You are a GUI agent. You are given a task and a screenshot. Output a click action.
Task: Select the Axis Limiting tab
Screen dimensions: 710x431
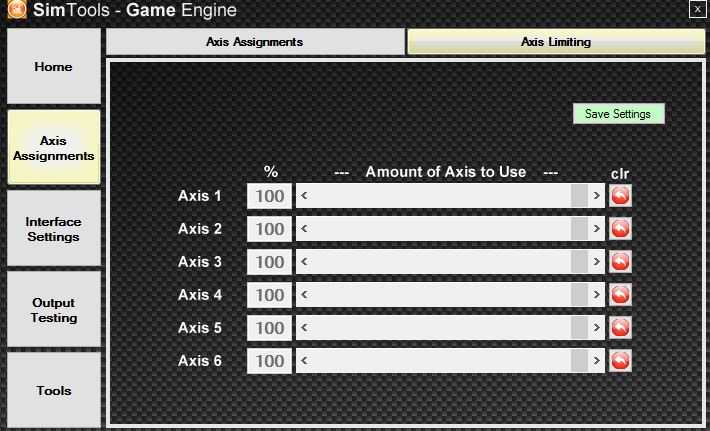point(556,42)
